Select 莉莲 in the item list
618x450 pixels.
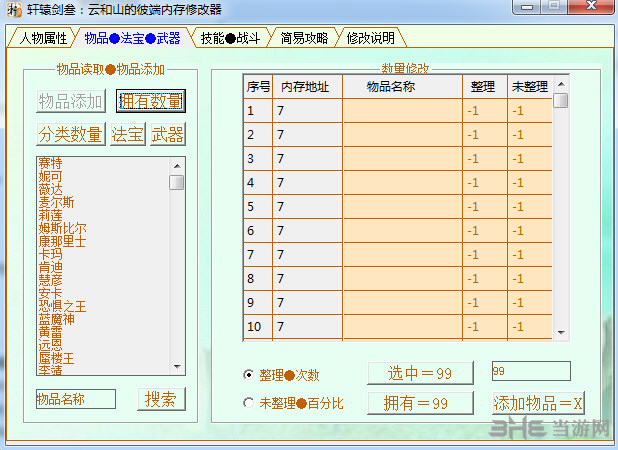50,215
